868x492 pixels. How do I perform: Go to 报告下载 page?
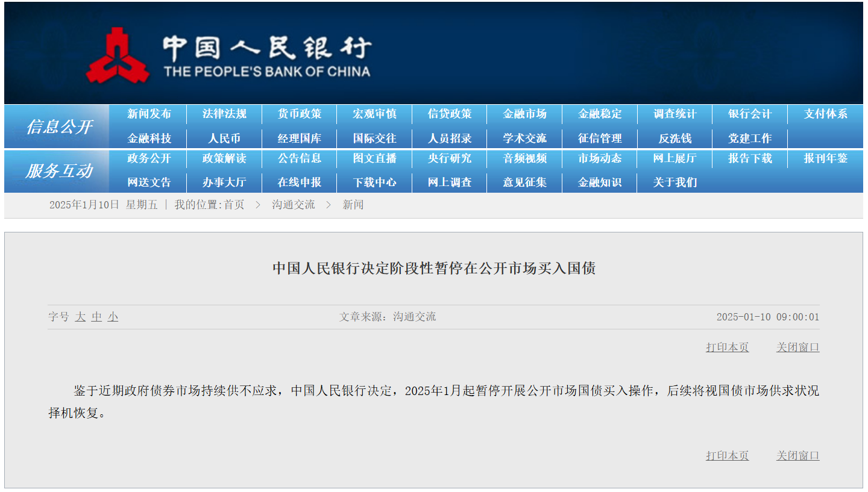pyautogui.click(x=750, y=158)
